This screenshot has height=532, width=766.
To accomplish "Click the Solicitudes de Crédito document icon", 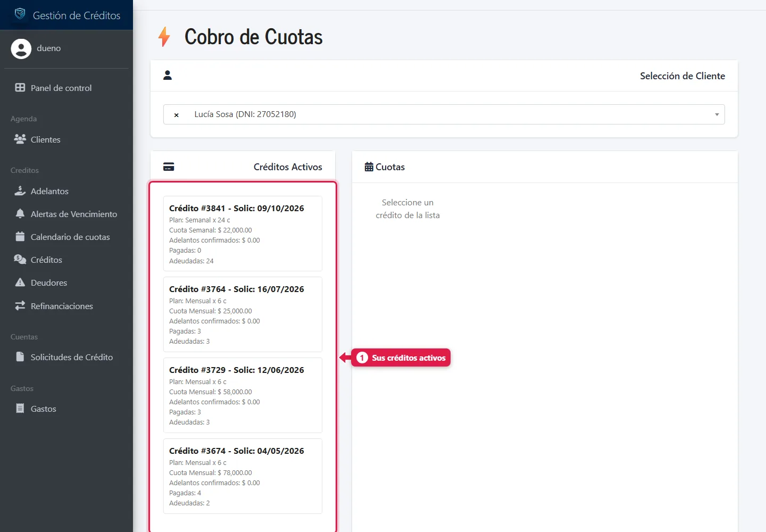I will point(20,357).
